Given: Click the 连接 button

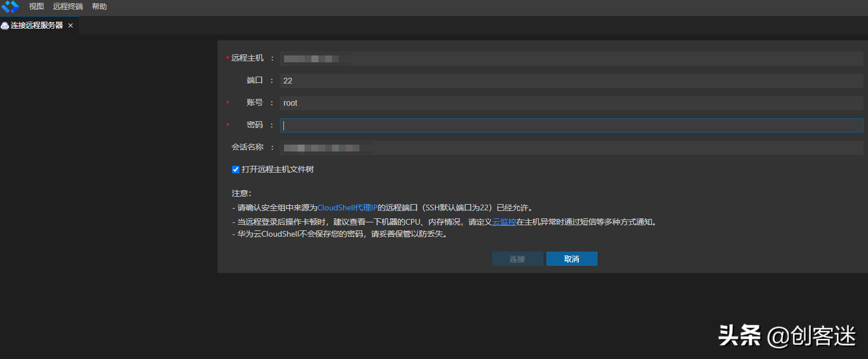Looking at the screenshot, I should 517,258.
